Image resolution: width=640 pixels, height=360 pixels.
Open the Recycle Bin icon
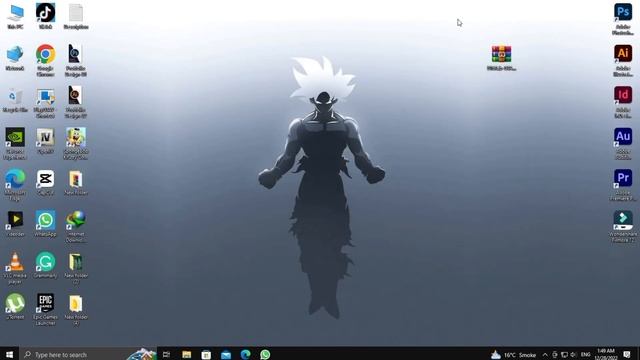(15, 100)
